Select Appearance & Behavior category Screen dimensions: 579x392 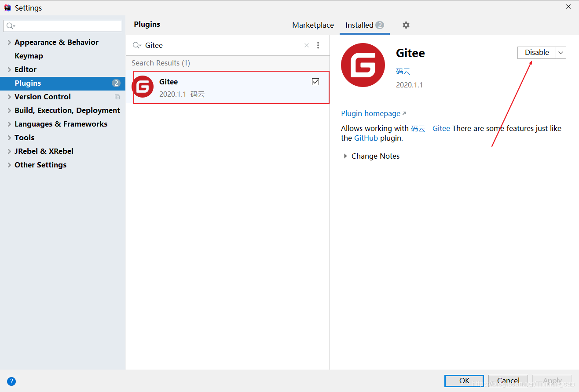point(56,42)
